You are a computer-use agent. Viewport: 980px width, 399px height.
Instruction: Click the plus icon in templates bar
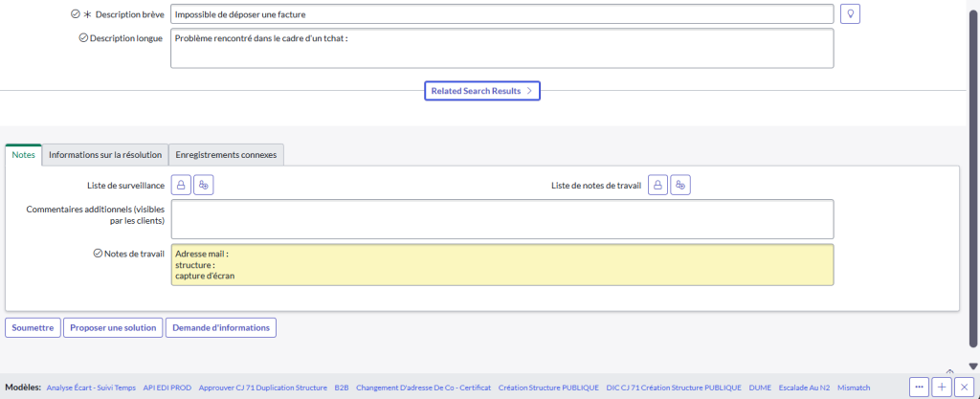(x=942, y=387)
